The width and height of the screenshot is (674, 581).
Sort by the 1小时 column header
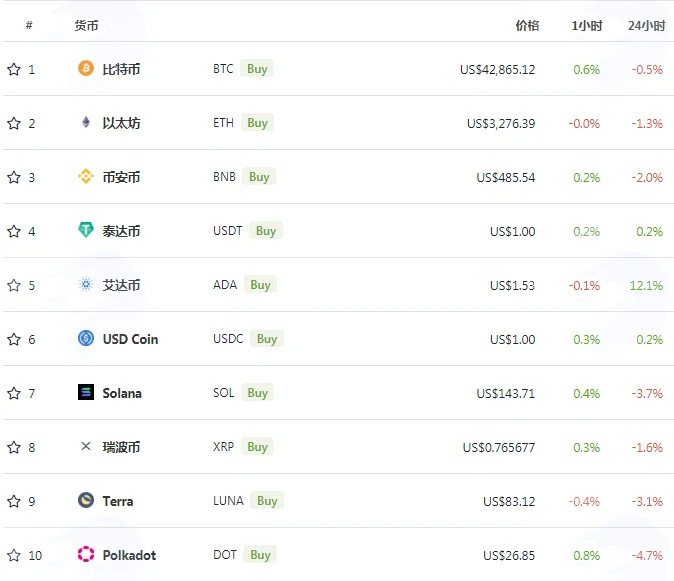(x=586, y=26)
